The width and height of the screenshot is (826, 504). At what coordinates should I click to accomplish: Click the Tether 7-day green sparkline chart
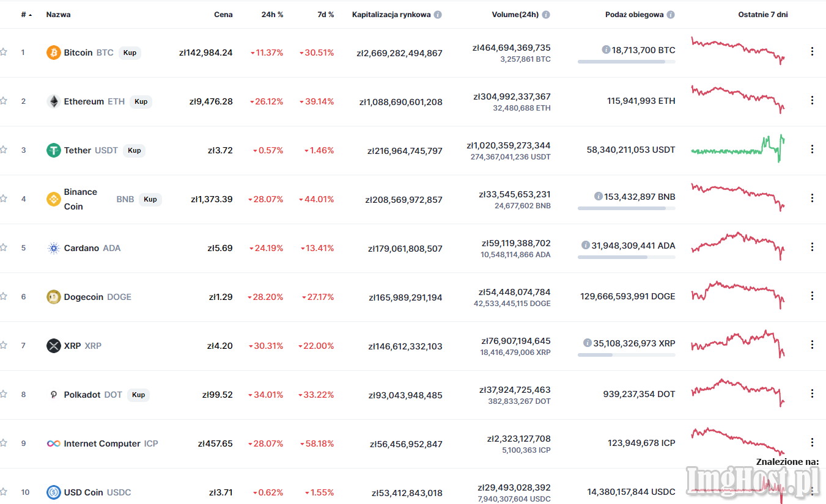[x=738, y=148]
